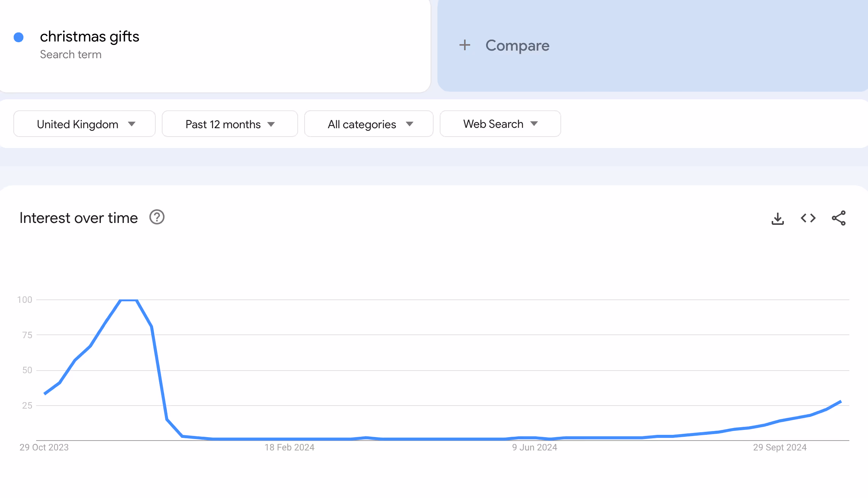Share the interest over time chart
Screen dimensions: 868x498
point(839,218)
